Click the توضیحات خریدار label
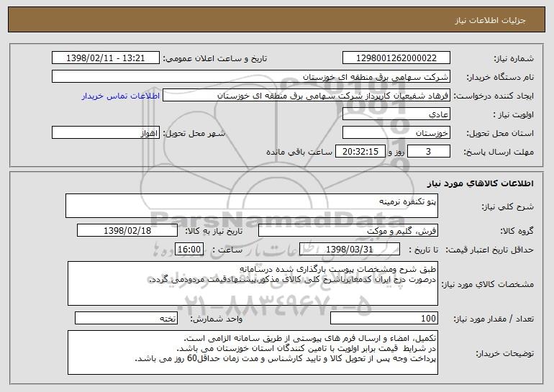 click(504, 353)
